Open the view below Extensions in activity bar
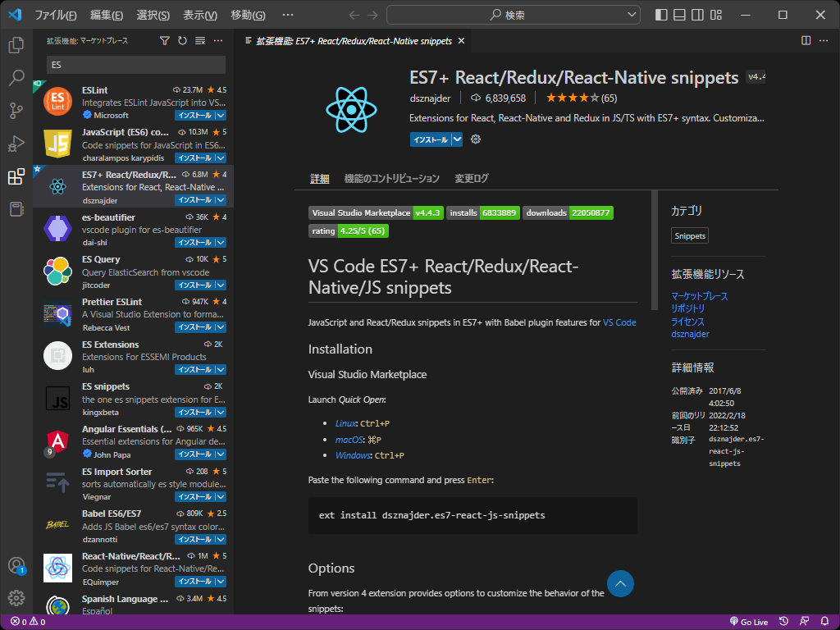Image resolution: width=840 pixels, height=630 pixels. pyautogui.click(x=16, y=209)
